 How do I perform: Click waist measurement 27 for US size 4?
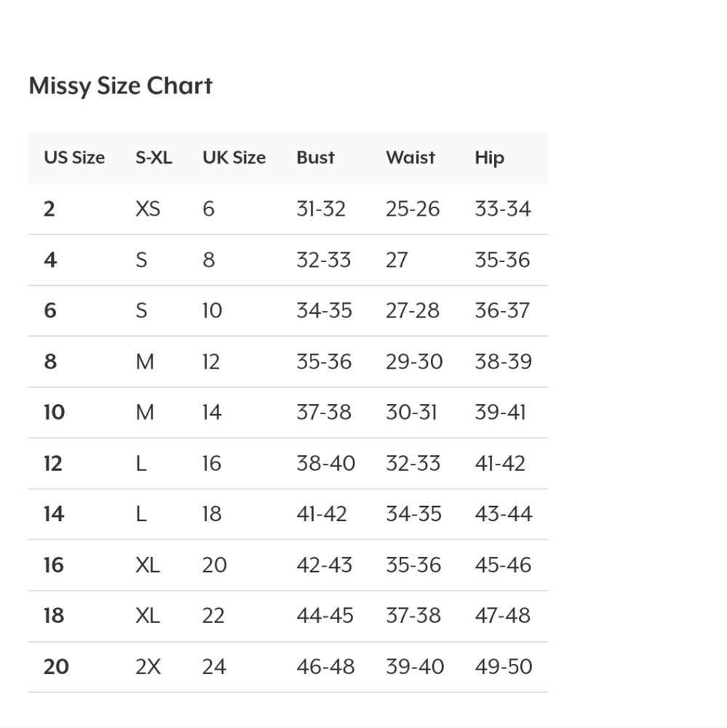[x=397, y=261]
